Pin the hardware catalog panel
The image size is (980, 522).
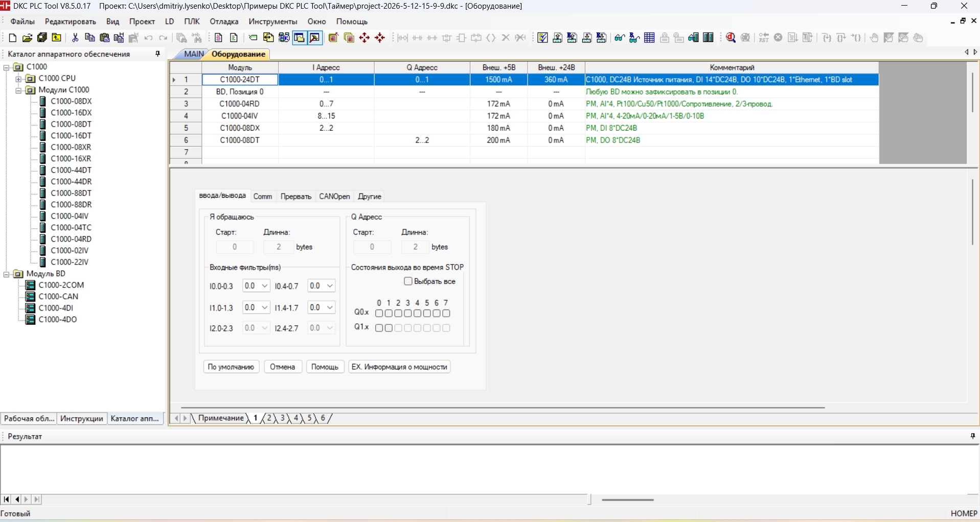pos(158,54)
